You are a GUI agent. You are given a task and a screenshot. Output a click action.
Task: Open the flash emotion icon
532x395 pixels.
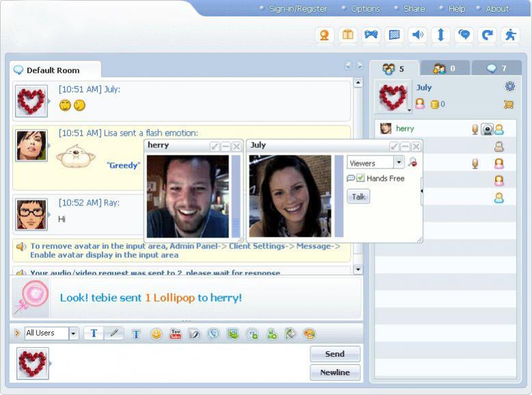coord(195,334)
